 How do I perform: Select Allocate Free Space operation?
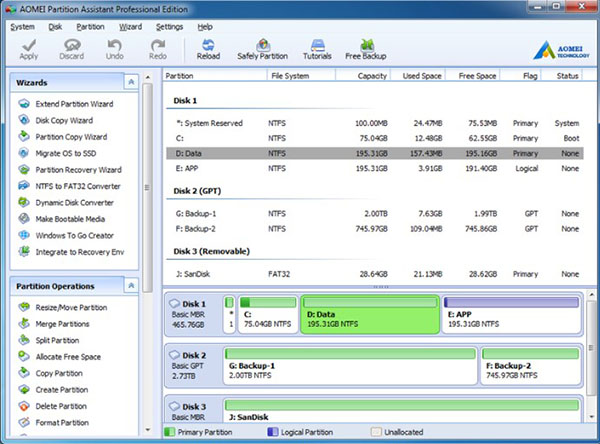pyautogui.click(x=60, y=357)
